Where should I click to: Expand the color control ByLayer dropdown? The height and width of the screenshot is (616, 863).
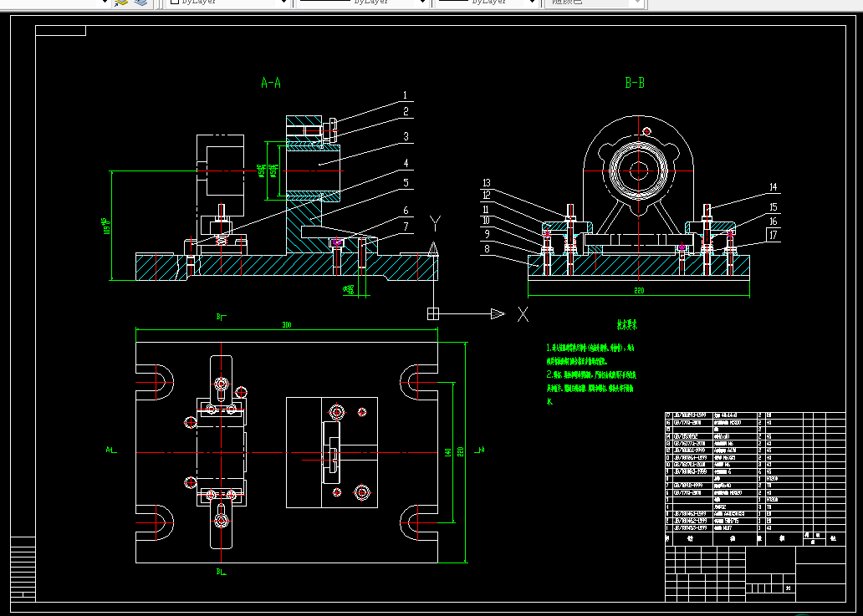click(284, 3)
